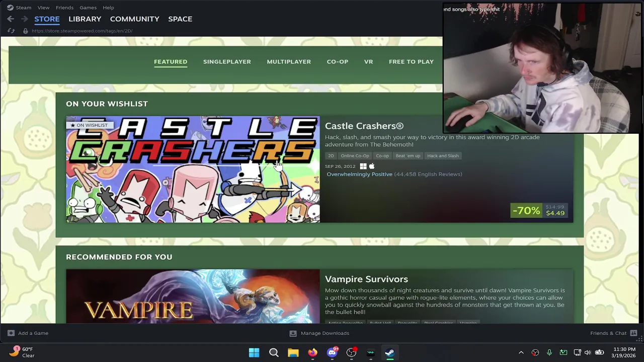Open the Steam menu
This screenshot has width=644, height=362.
[x=23, y=8]
